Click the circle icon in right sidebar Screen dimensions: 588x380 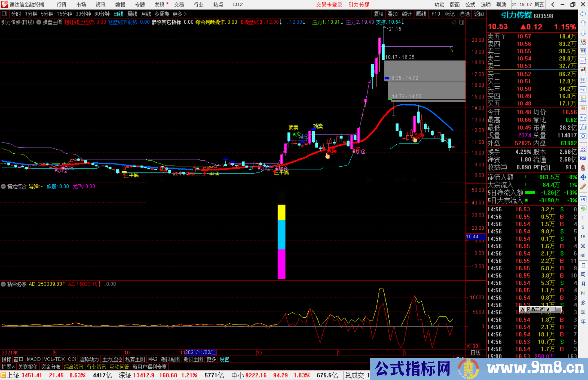(583, 136)
